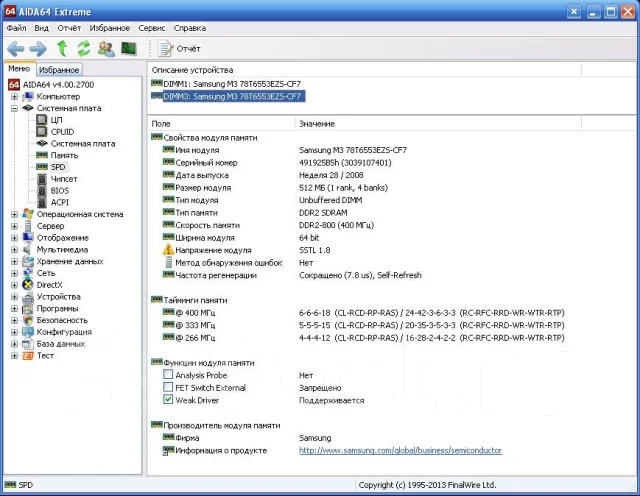The height and width of the screenshot is (496, 640).
Task: Select the BIOS item icon
Action: [42, 191]
